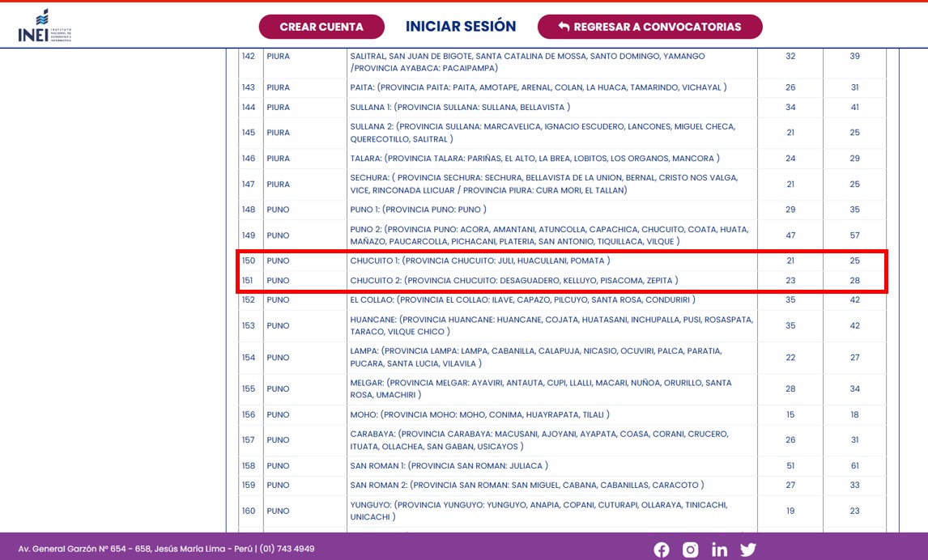Image resolution: width=928 pixels, height=560 pixels.
Task: Click INICIAR SESIÓN link
Action: tap(461, 27)
